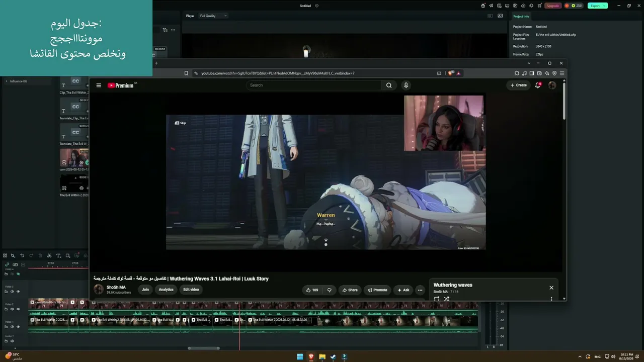Open the browser extensions puzzle icon
This screenshot has height=362, width=644.
pos(517,73)
